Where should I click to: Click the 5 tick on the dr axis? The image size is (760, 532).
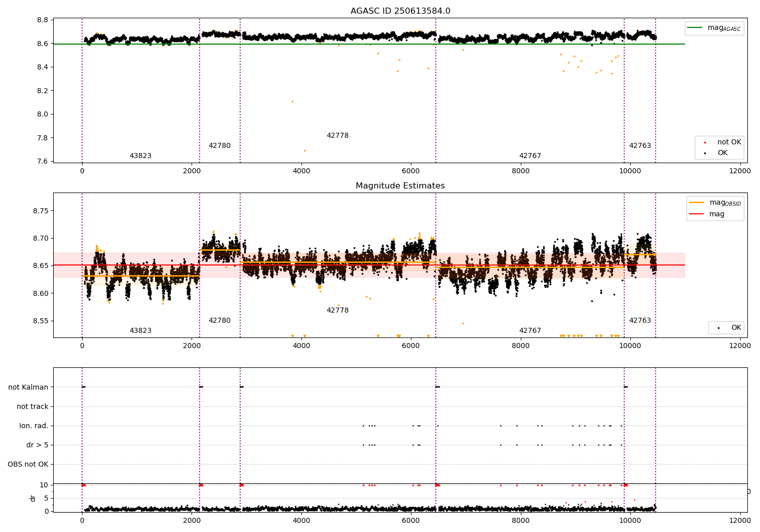[x=46, y=498]
